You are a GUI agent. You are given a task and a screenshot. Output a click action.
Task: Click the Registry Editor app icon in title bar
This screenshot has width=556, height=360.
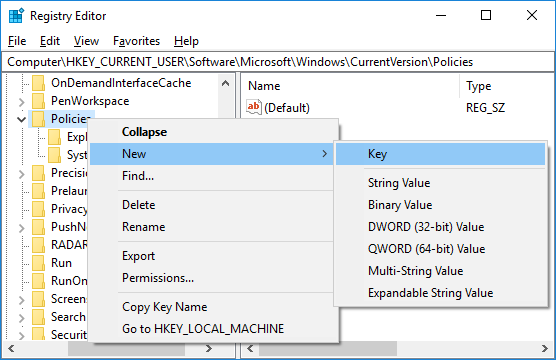pos(16,16)
